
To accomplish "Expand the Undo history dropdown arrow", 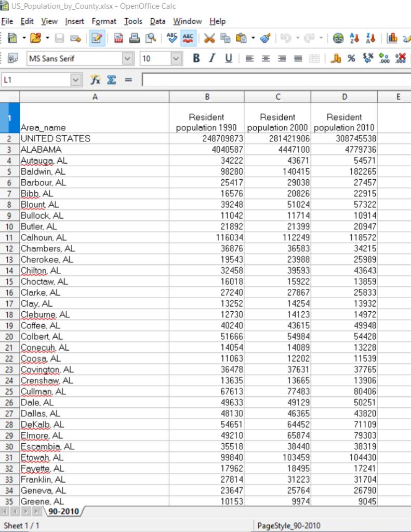I will click(298, 37).
